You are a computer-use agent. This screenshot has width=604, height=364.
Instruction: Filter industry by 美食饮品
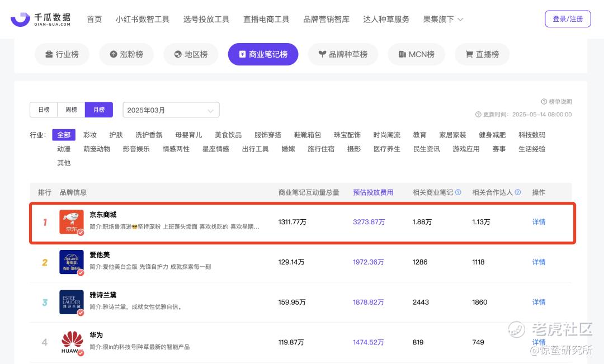point(228,135)
